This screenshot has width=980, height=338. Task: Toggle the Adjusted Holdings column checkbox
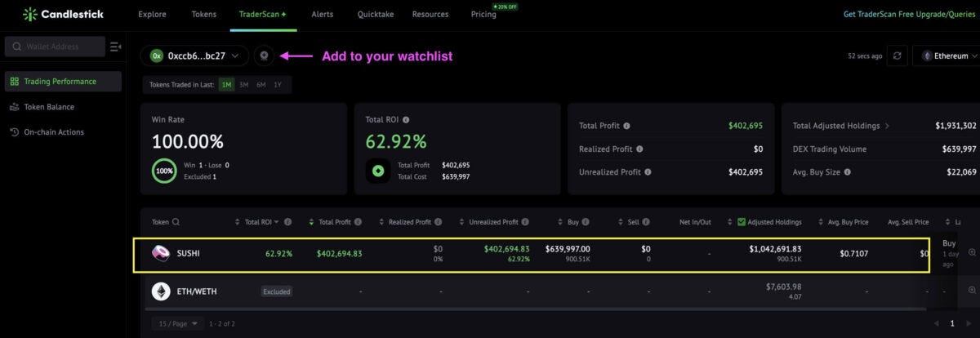741,222
